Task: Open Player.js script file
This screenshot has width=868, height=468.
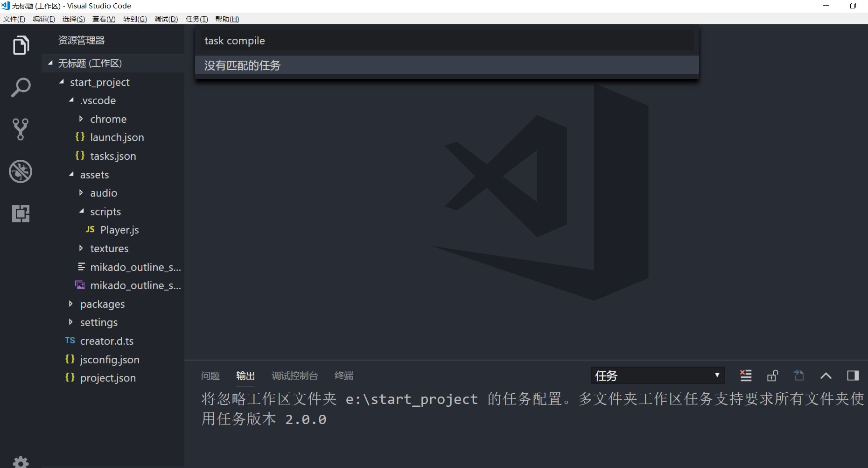Action: point(113,230)
